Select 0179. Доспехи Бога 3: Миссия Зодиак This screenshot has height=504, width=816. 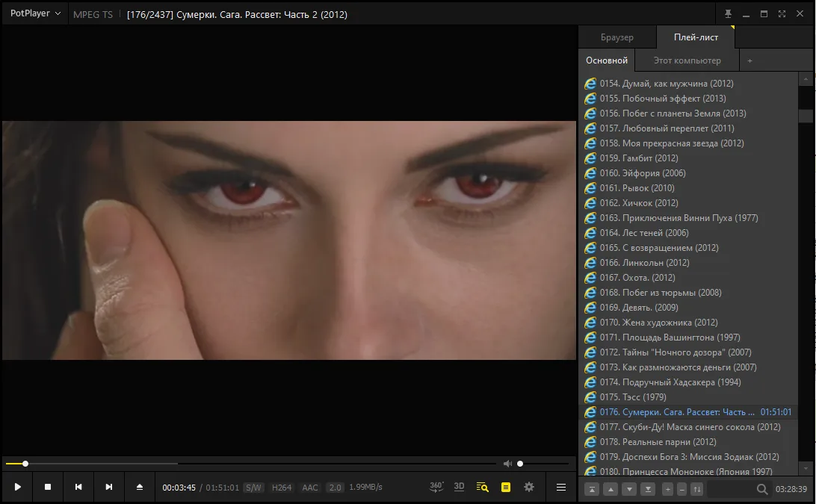pyautogui.click(x=687, y=457)
